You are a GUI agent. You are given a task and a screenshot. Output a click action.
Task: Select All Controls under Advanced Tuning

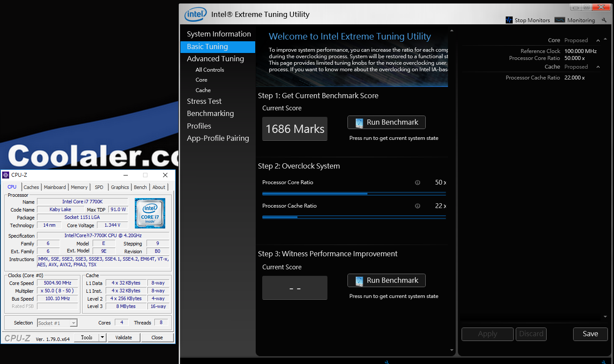(210, 69)
